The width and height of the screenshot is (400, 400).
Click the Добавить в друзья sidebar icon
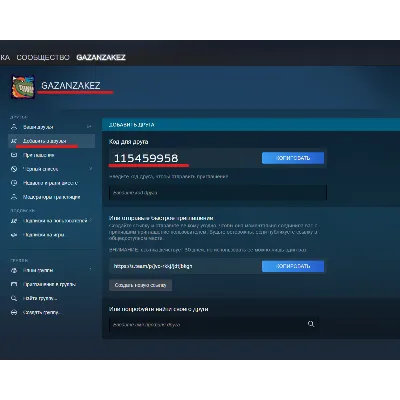pos(14,141)
